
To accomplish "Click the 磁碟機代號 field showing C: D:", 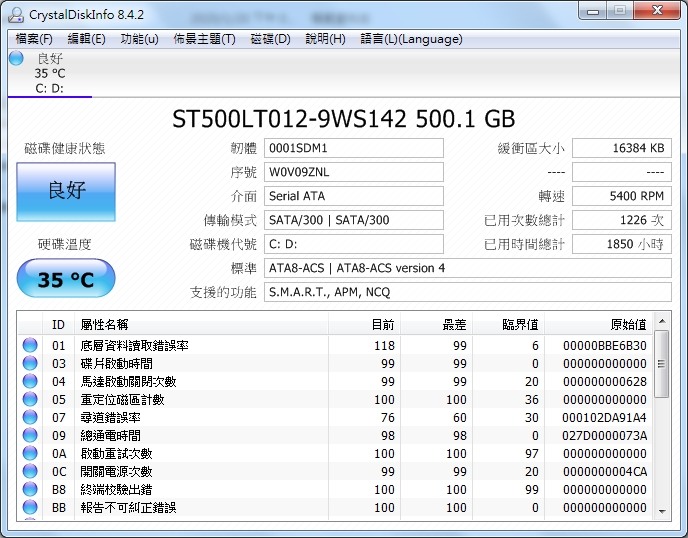I will tap(354, 244).
